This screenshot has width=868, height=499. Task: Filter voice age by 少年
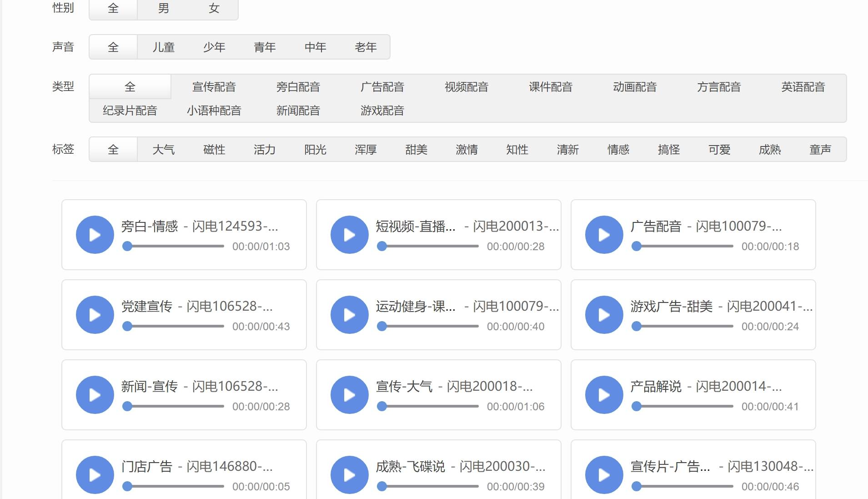214,47
